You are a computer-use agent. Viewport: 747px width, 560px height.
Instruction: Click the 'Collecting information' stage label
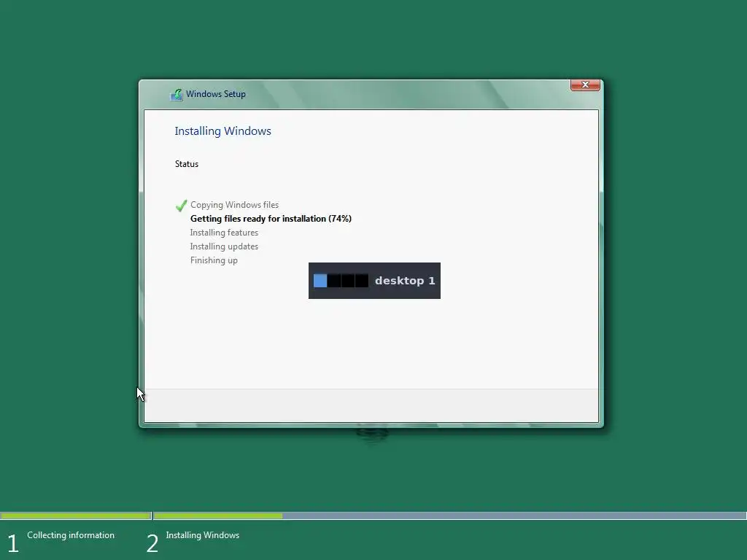coord(71,534)
